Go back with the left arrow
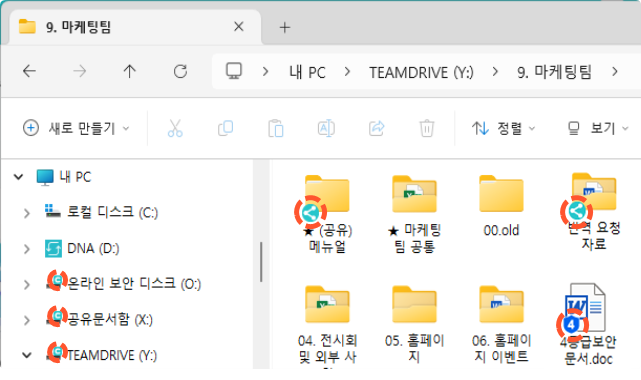This screenshot has width=641, height=380. click(29, 72)
